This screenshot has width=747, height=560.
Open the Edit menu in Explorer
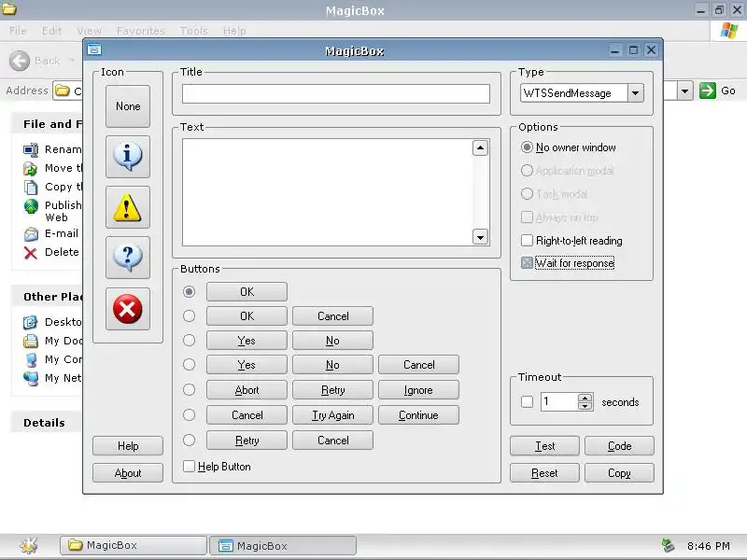(x=51, y=31)
